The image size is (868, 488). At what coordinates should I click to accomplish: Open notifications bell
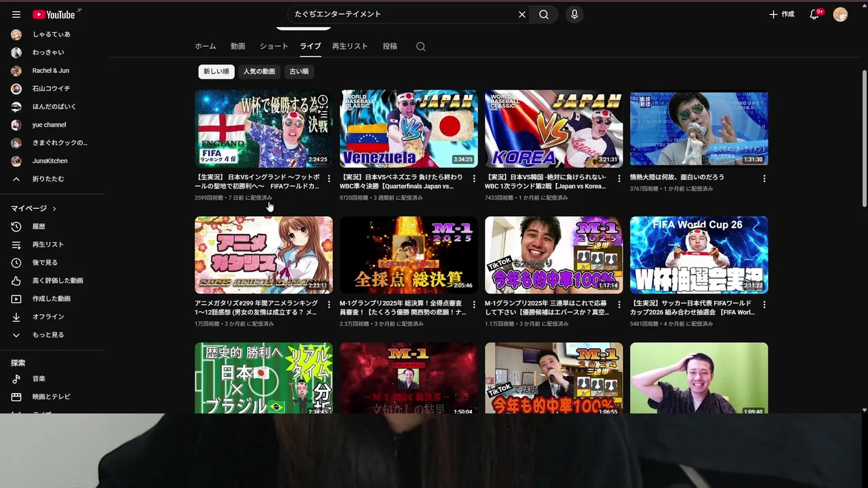coord(814,14)
